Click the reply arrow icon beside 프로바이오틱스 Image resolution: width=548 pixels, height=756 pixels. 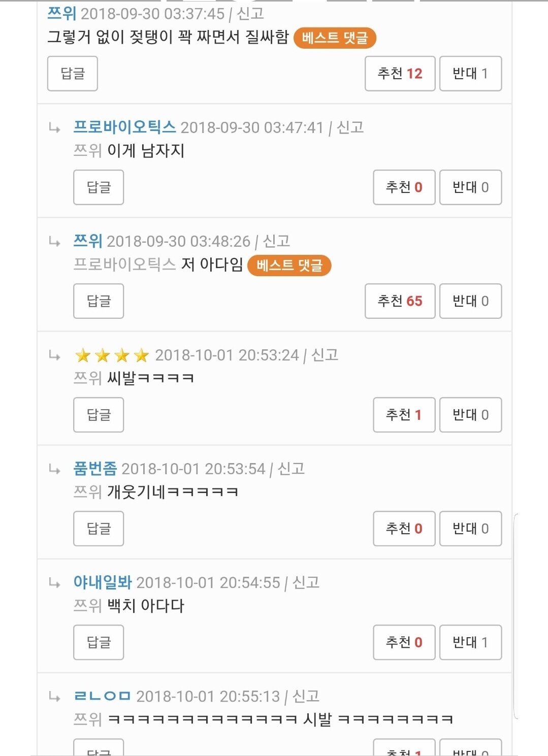click(55, 128)
